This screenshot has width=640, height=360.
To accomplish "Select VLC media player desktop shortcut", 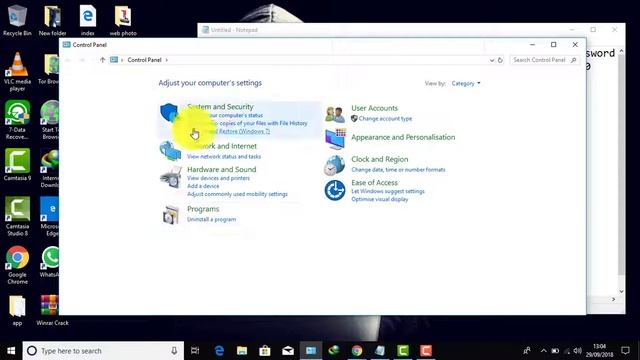I will pos(17,72).
